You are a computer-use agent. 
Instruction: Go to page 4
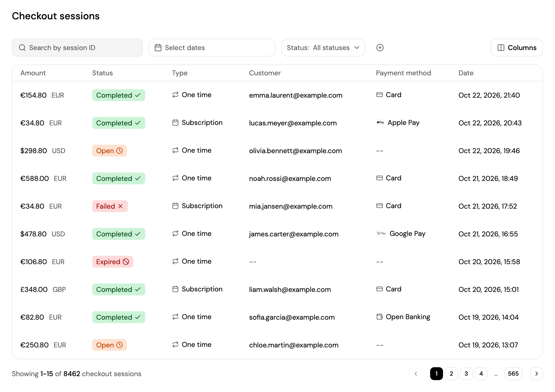pos(481,374)
